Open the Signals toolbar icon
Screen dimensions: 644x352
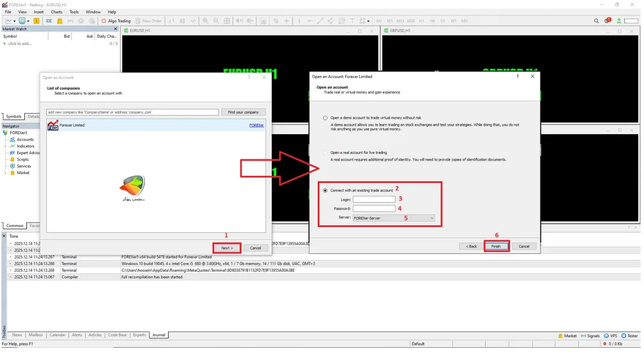point(70,21)
